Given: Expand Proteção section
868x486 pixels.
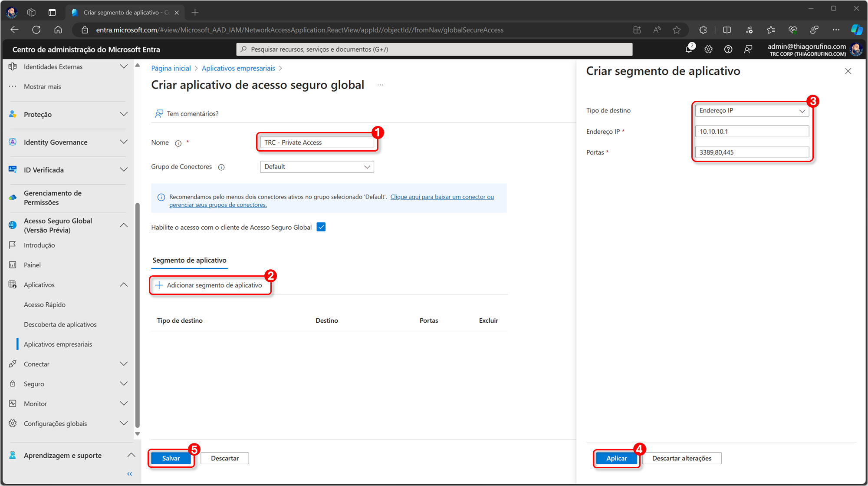Looking at the screenshot, I should (124, 114).
